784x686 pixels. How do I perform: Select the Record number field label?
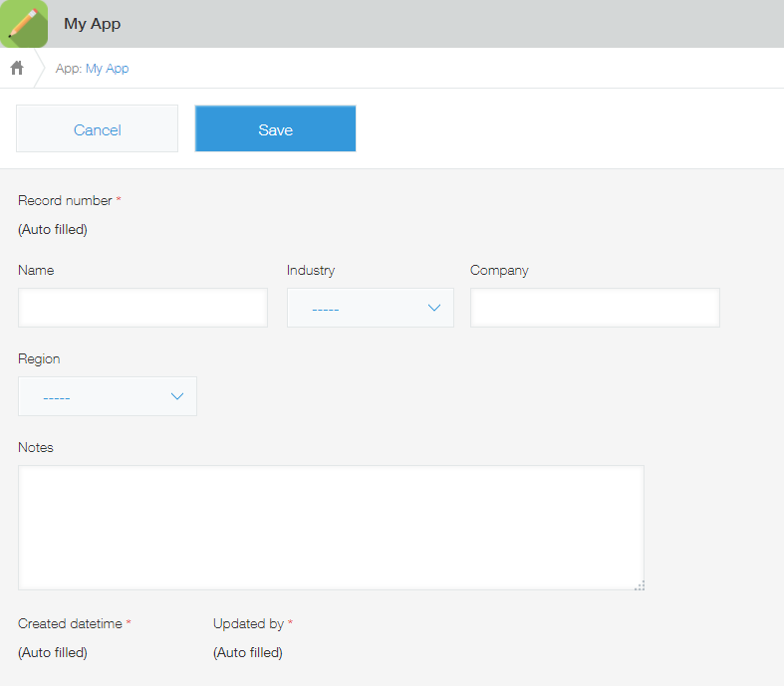[65, 200]
